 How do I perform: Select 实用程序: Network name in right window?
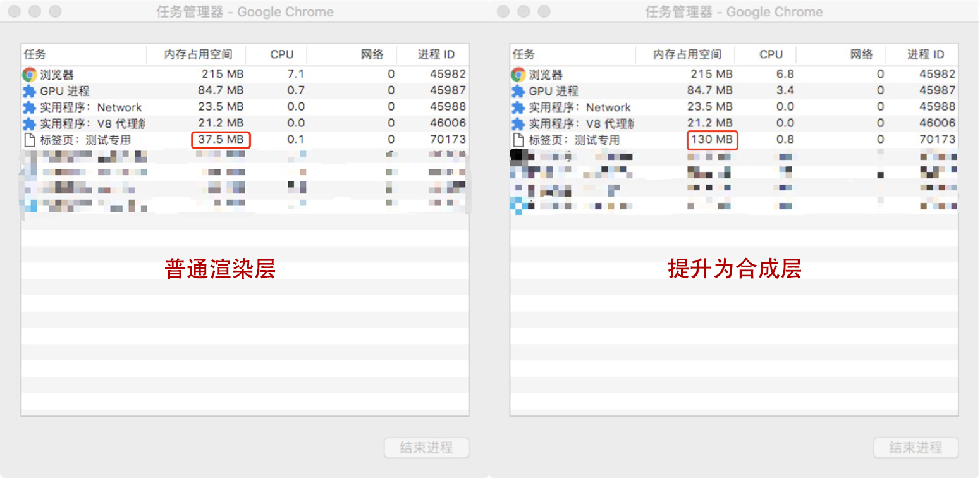click(x=580, y=107)
